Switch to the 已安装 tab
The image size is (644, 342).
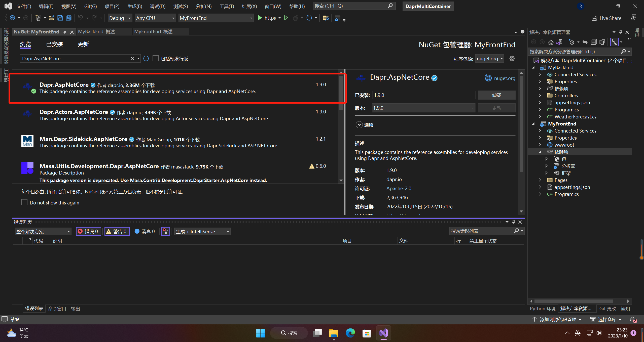pyautogui.click(x=54, y=44)
